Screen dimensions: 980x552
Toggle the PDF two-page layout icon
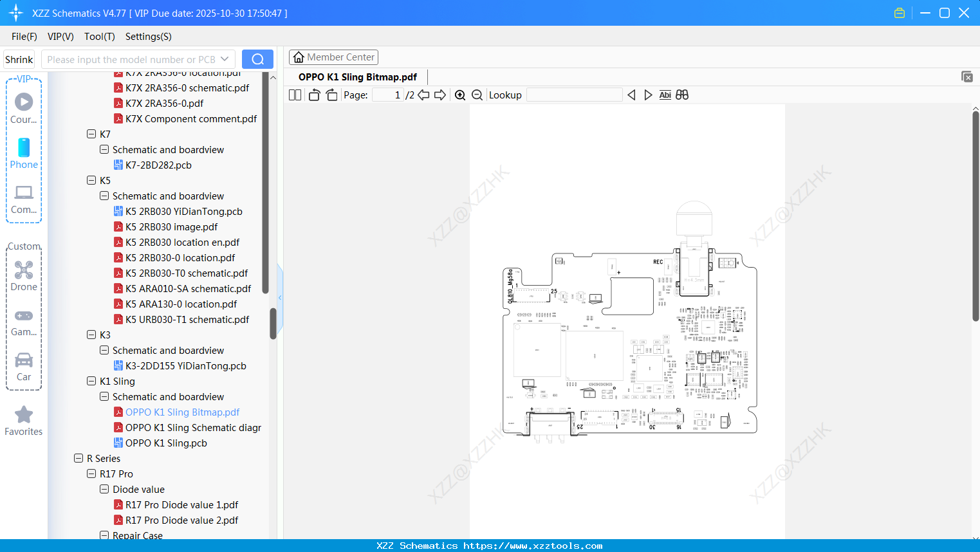click(295, 95)
